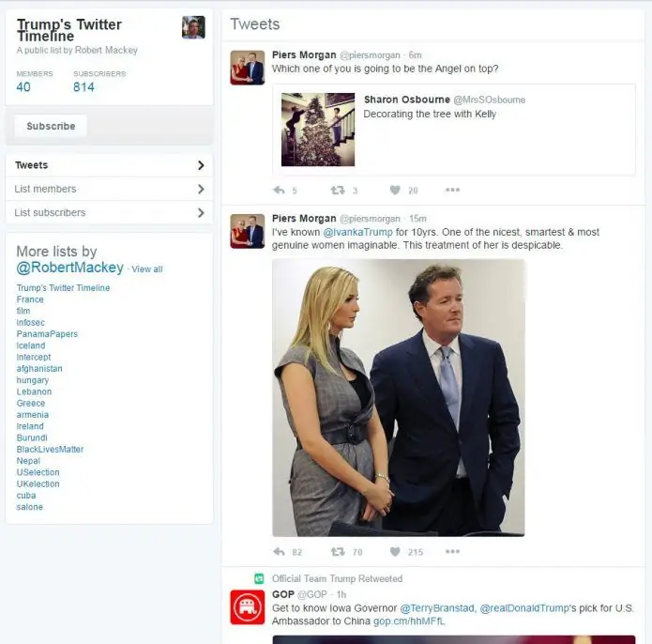Open the List members section

(x=109, y=189)
